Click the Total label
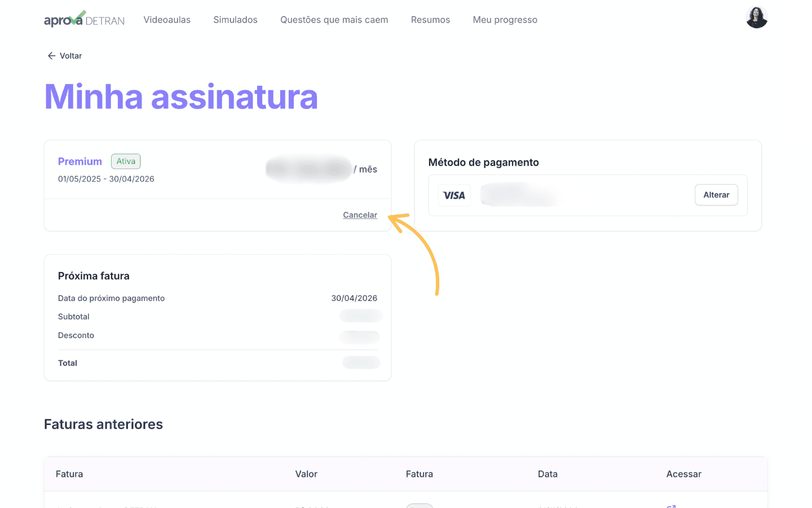812x508 pixels. tap(67, 363)
